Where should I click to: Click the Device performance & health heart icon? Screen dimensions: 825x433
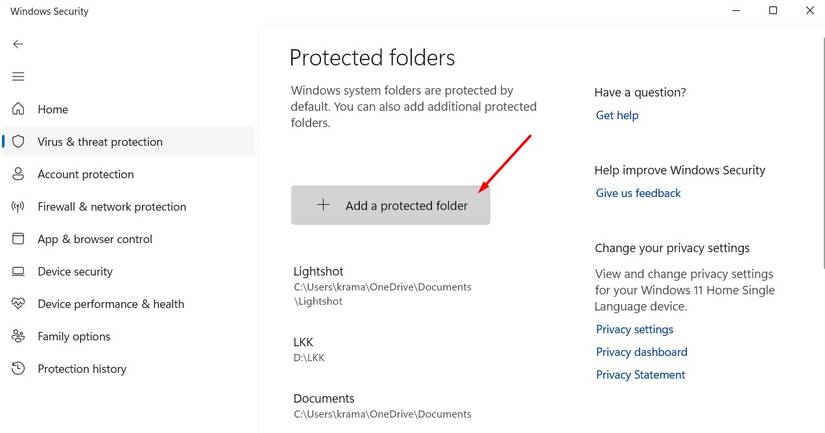click(18, 304)
